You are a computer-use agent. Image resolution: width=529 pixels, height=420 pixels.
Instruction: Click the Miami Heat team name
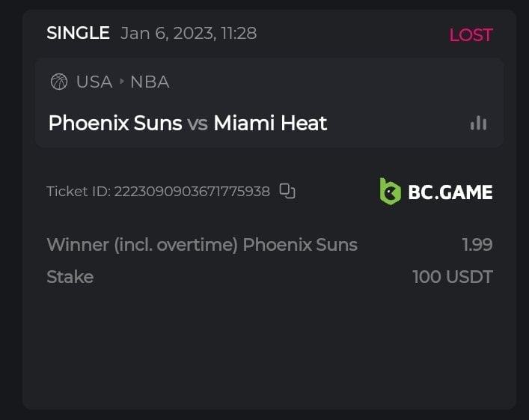[270, 123]
